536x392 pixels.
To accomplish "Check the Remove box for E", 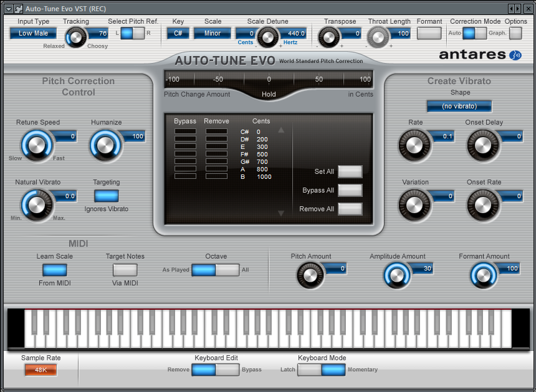I will tap(216, 146).
